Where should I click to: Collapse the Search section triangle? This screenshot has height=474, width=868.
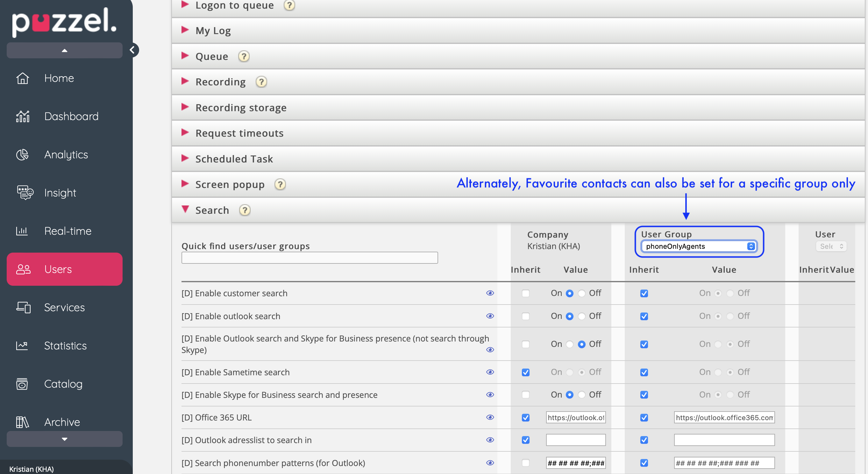[x=185, y=210]
